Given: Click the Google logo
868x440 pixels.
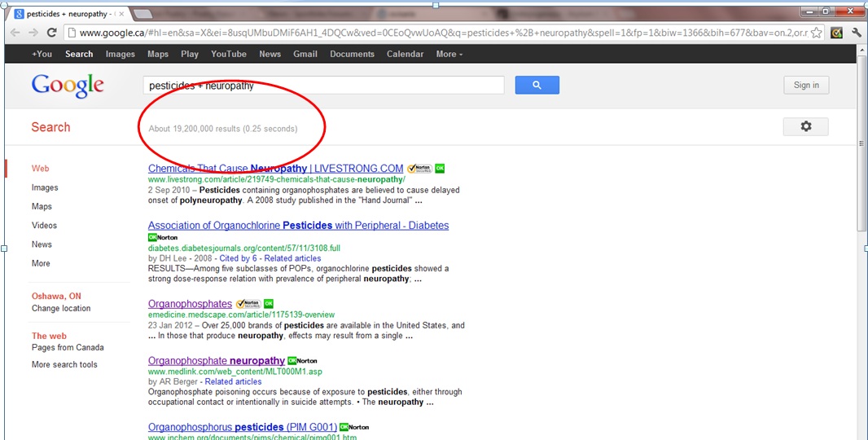Looking at the screenshot, I should click(68, 85).
